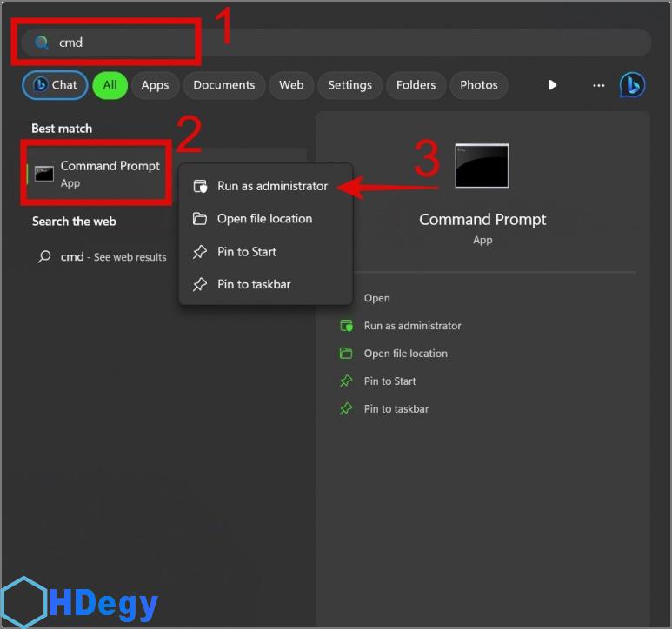Viewport: 672px width, 629px height.
Task: Open the three-dot more options menu
Action: 598,85
